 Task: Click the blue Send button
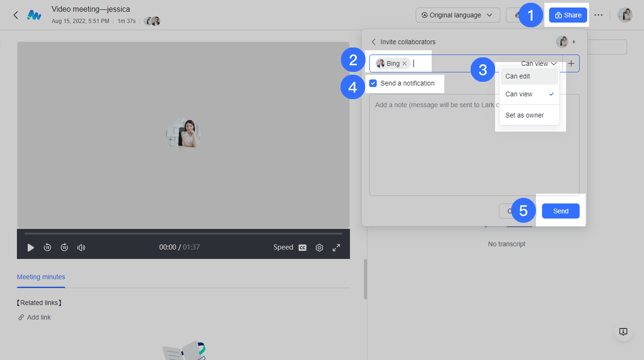coord(560,211)
